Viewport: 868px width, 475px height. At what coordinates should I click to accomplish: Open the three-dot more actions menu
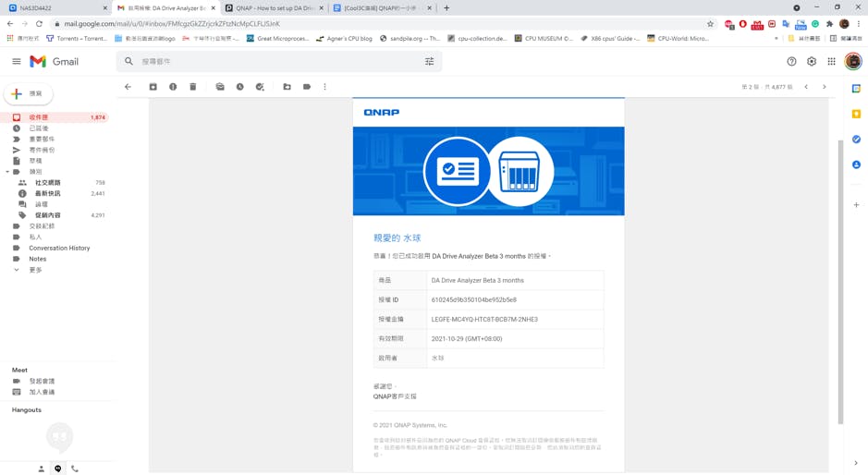325,87
